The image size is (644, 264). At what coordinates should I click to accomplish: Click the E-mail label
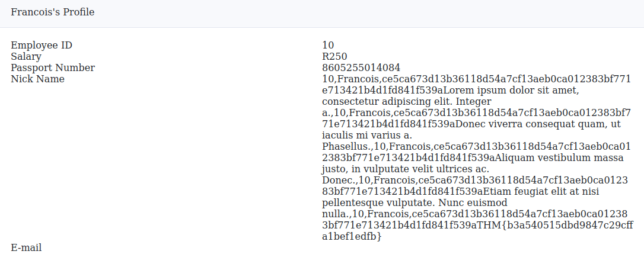click(x=26, y=247)
